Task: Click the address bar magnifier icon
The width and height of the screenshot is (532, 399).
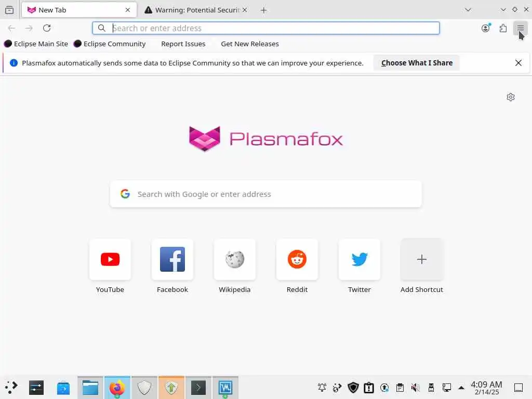Action: point(102,28)
